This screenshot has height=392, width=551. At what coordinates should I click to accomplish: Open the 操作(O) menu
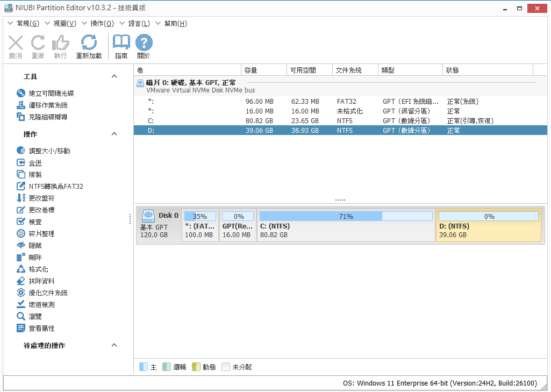(x=98, y=24)
